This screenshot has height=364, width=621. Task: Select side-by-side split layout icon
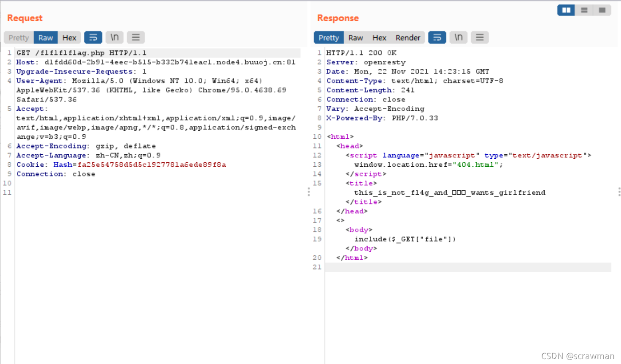pos(566,10)
